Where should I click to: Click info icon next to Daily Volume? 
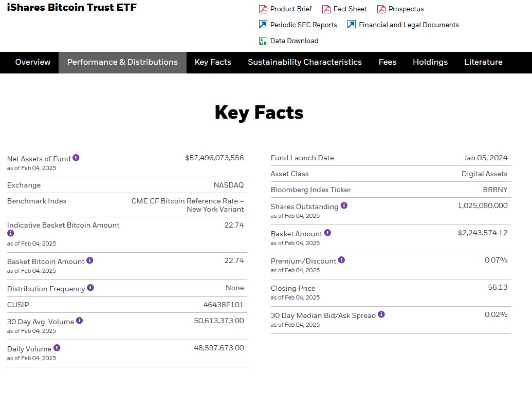coord(57,348)
